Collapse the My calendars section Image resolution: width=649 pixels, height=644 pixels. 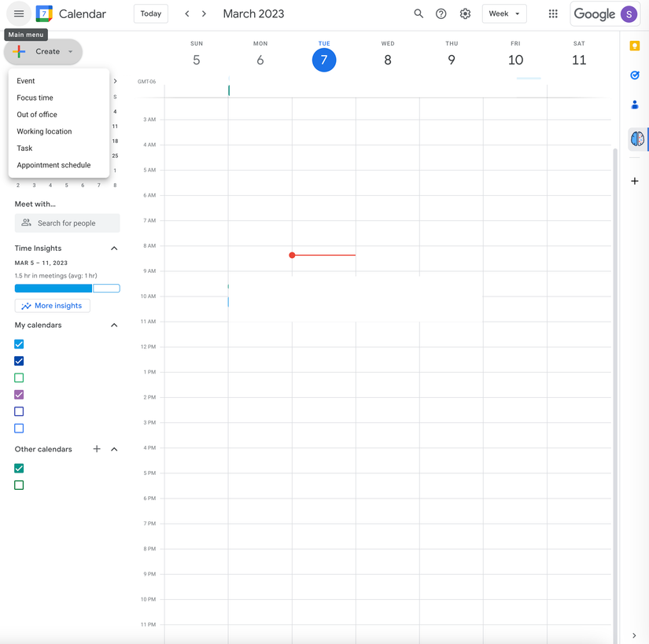[x=114, y=325]
